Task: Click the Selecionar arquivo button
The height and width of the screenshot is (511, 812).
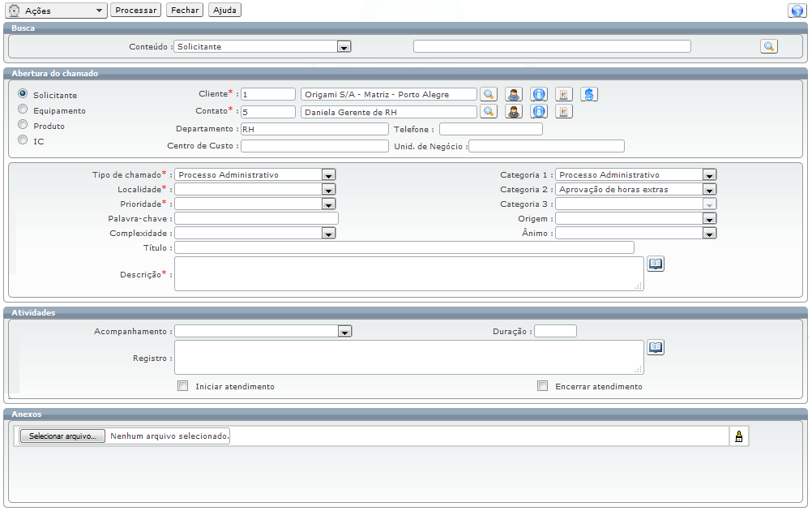Action: (x=62, y=436)
